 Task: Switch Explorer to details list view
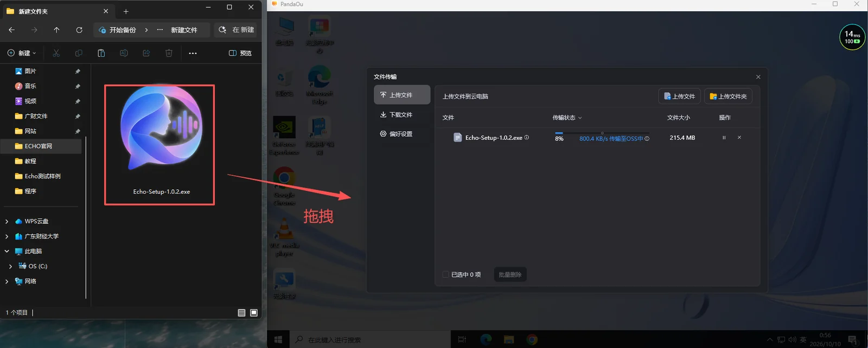click(241, 313)
